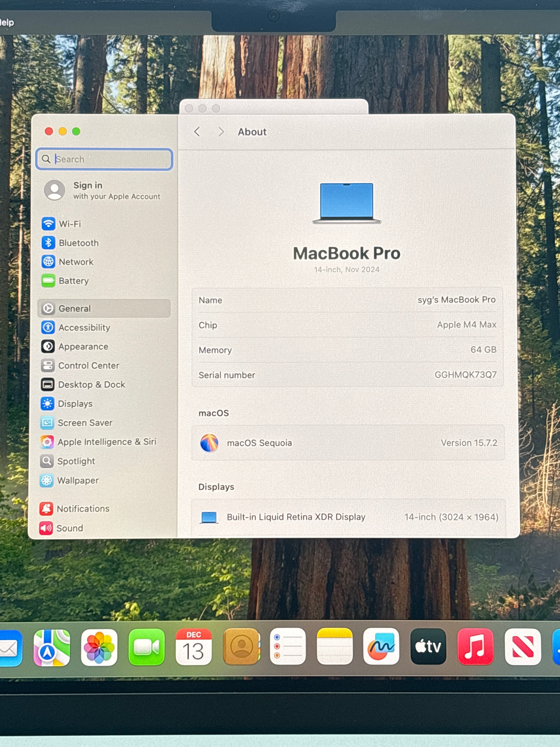Select the Network icon in the sidebar

point(48,262)
